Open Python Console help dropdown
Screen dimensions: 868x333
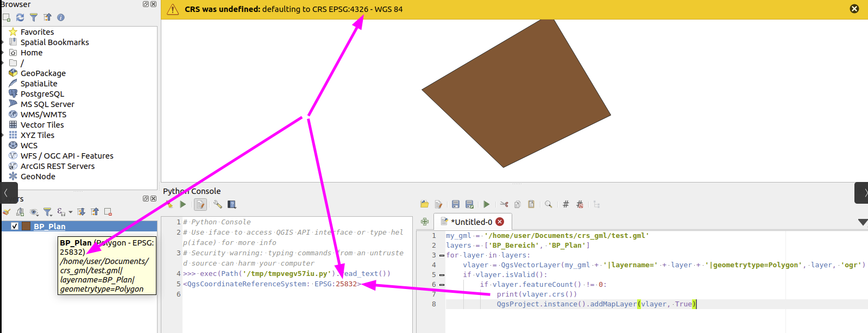coord(232,204)
